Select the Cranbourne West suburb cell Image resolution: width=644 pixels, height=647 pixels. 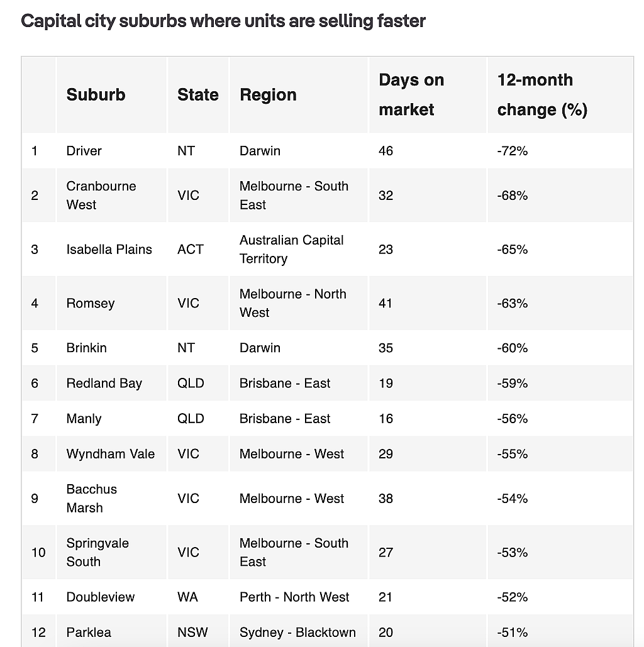tap(111, 195)
